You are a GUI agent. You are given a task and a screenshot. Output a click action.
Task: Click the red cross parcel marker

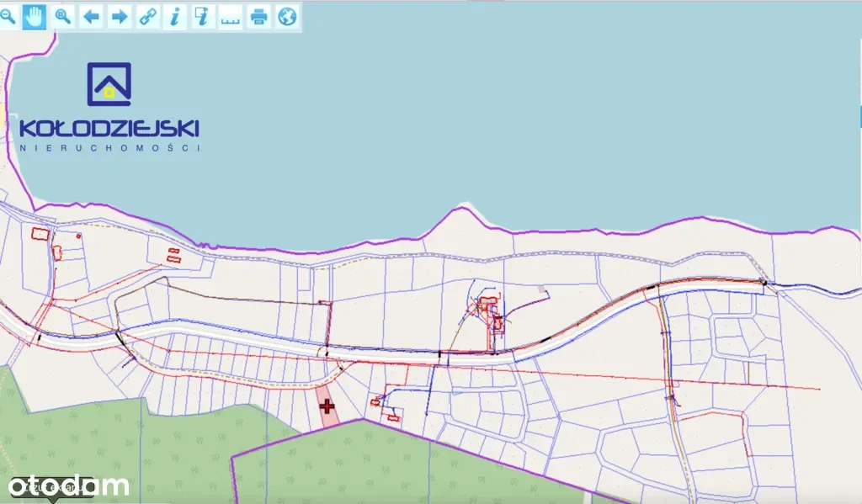327,406
